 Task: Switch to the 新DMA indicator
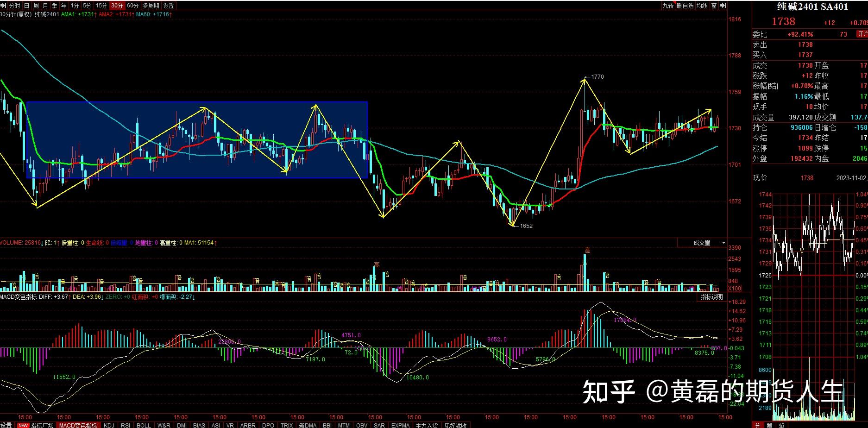(x=308, y=425)
